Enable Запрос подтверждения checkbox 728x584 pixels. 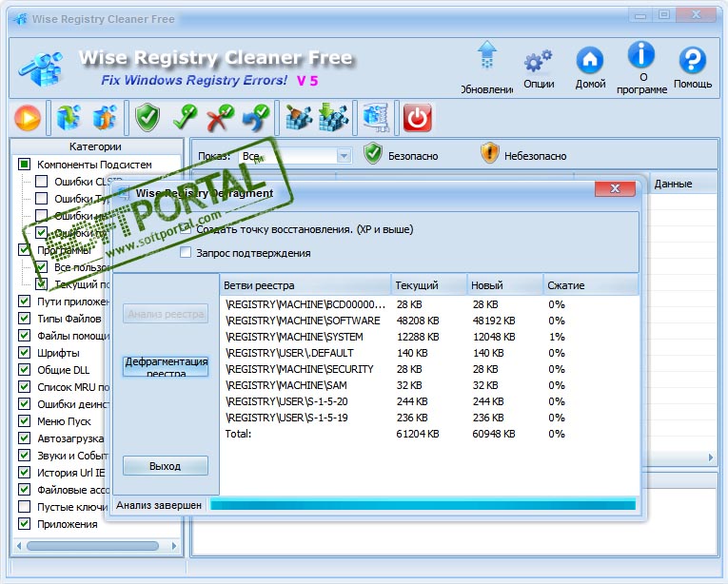[186, 253]
